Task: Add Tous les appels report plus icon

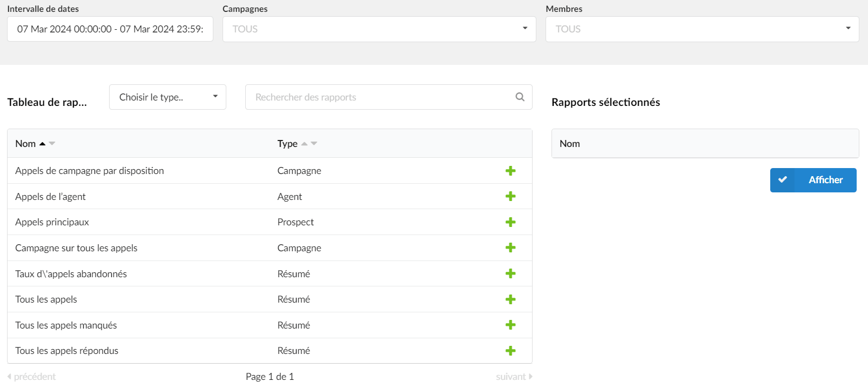Action: [510, 299]
